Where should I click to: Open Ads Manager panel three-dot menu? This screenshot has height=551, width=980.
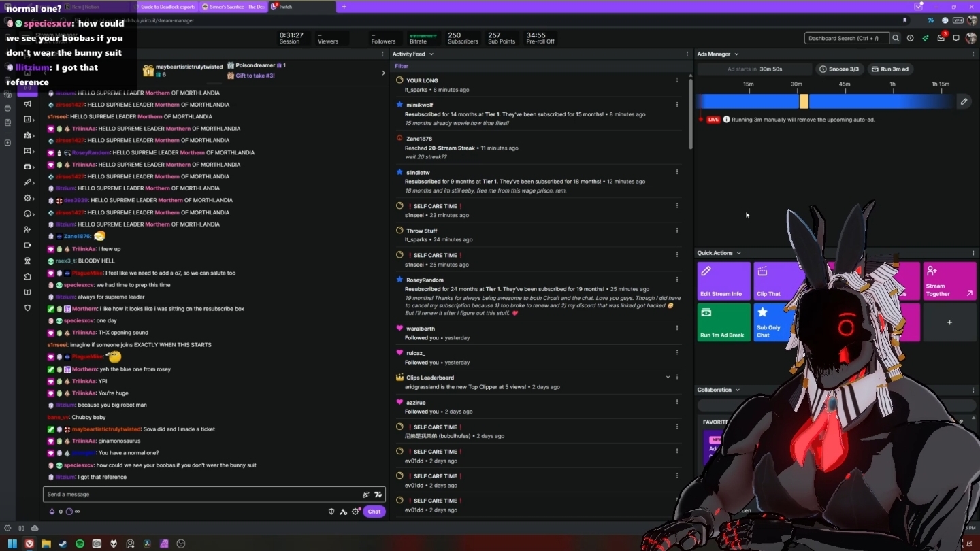[x=973, y=54]
